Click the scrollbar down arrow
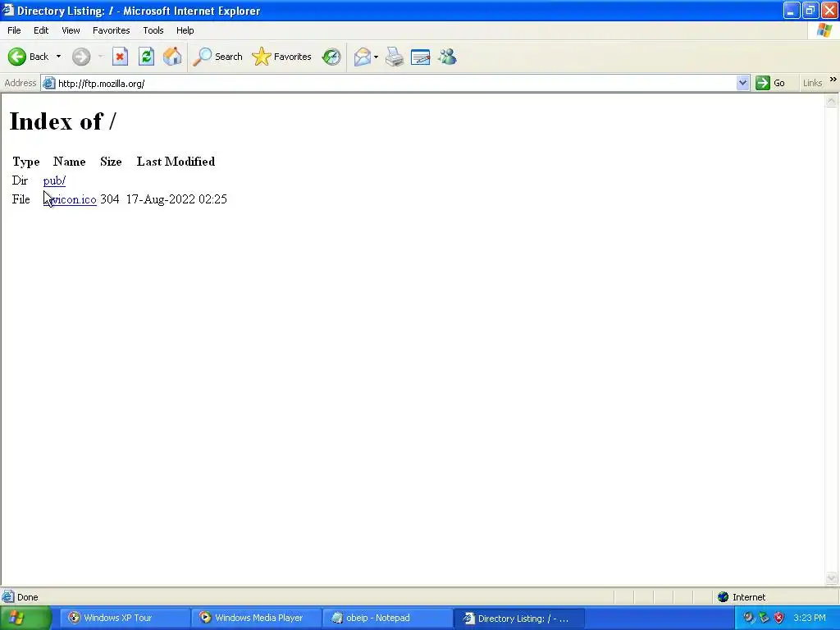Image resolution: width=840 pixels, height=630 pixels. (x=832, y=577)
